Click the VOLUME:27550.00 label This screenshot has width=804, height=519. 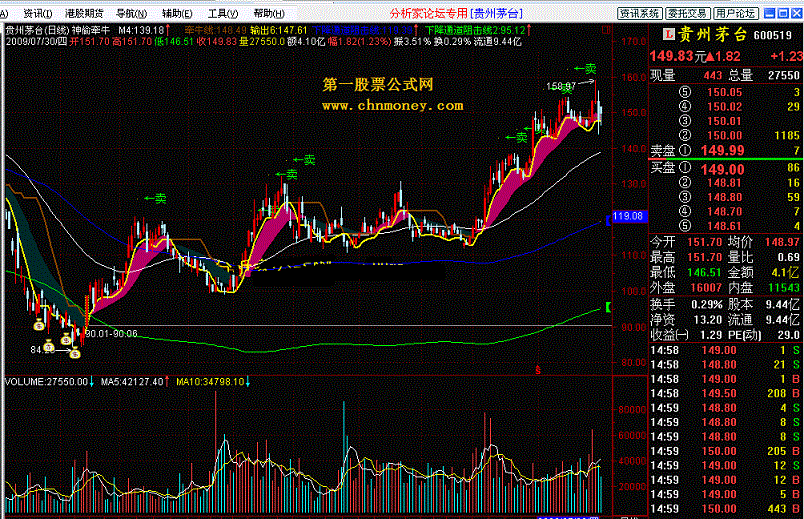tap(46, 382)
